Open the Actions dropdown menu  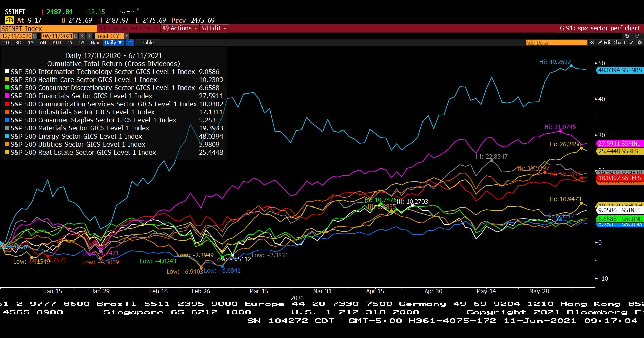[x=180, y=28]
